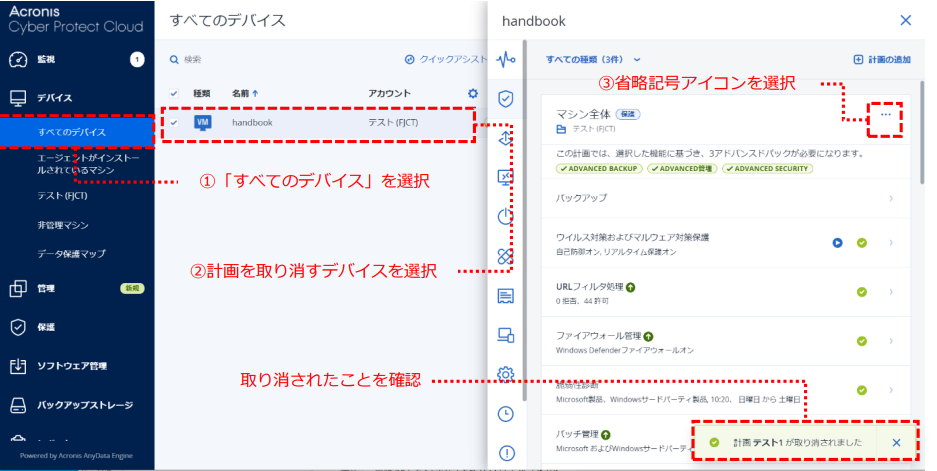The height and width of the screenshot is (471, 937).
Task: Open the gear icon in the vertical strip
Action: click(x=506, y=374)
